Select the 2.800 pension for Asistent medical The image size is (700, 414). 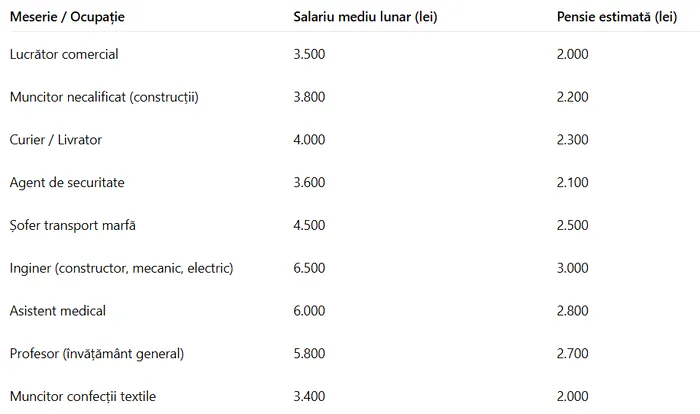click(x=573, y=312)
